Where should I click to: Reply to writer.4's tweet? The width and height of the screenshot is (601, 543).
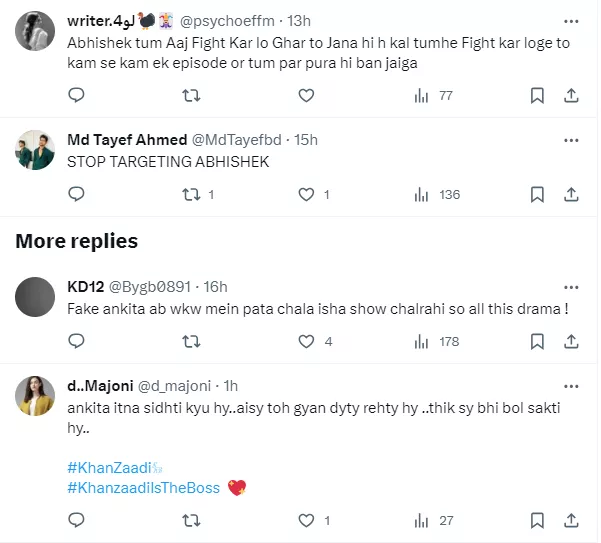point(76,96)
